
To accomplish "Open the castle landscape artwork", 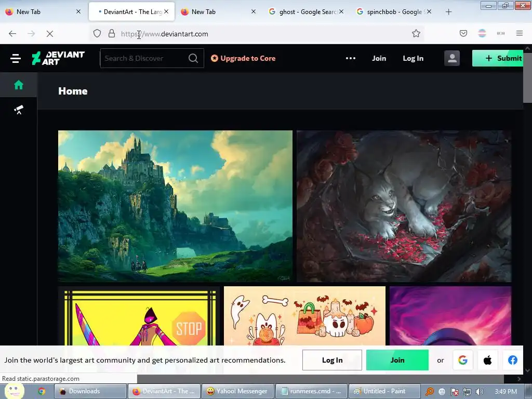I will tap(175, 206).
